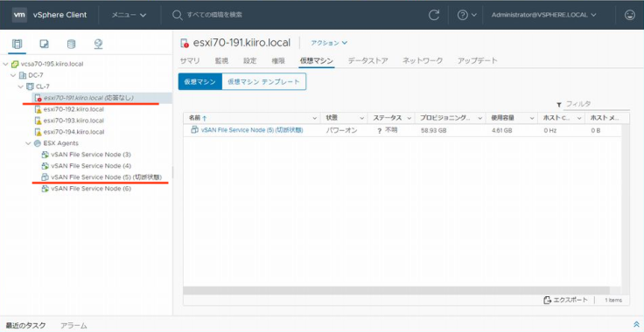
Task: Collapse the CL-7 cluster node
Action: 21,86
